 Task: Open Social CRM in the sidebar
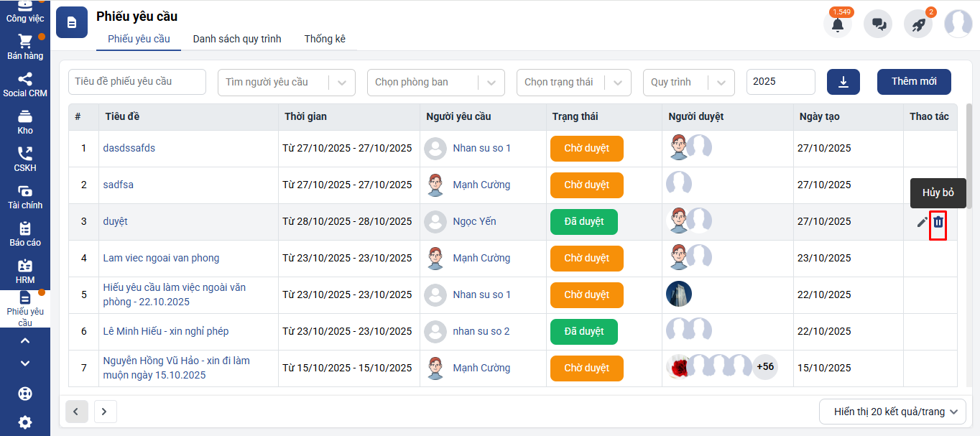point(25,85)
